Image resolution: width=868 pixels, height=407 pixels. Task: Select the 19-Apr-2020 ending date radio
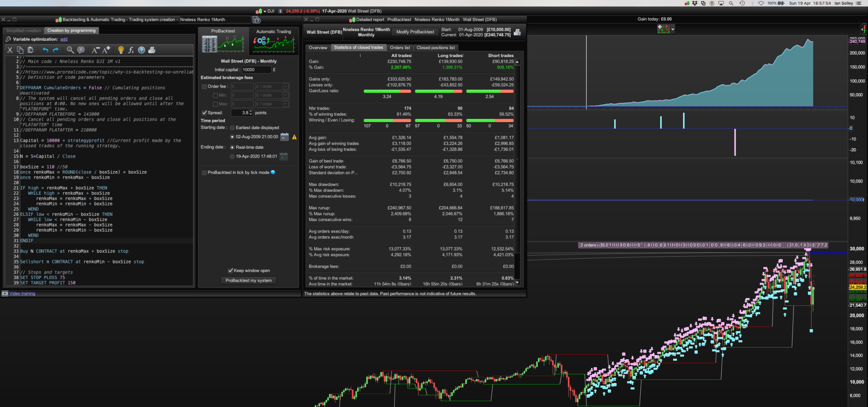click(x=232, y=156)
